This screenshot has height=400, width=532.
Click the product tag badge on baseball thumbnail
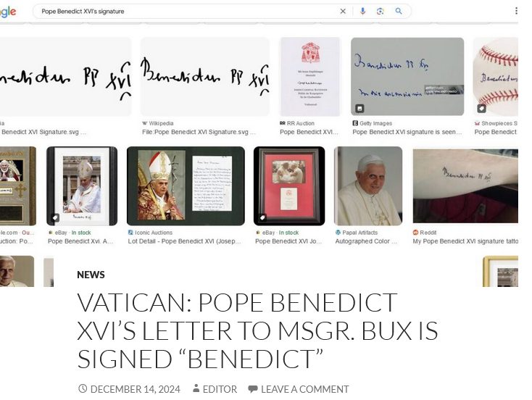click(481, 108)
